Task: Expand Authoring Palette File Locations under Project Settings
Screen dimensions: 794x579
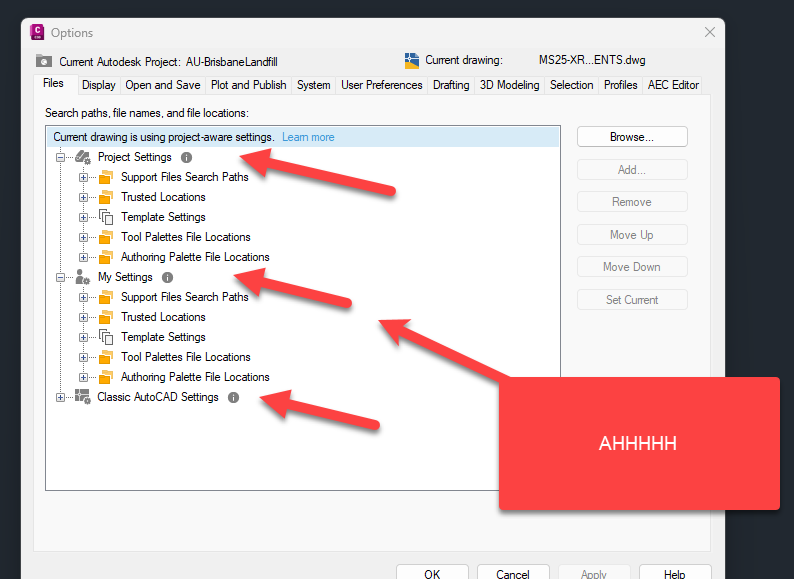Action: 84,257
